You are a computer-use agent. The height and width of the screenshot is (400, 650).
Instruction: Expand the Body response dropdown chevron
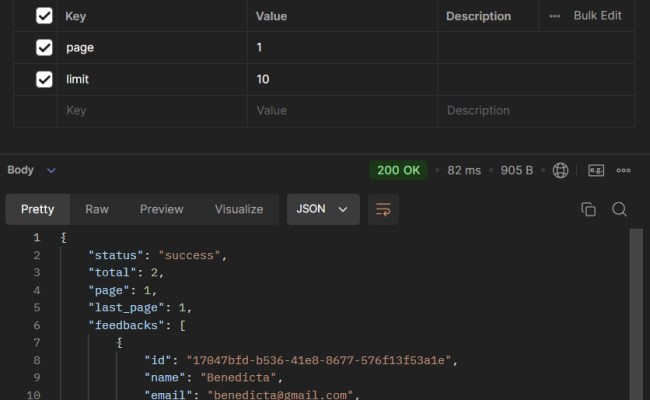(x=51, y=170)
